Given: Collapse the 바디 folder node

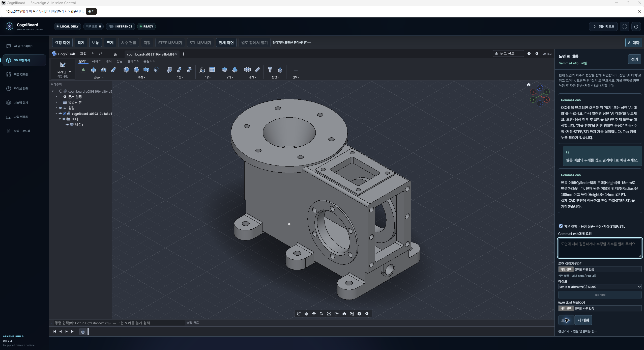Looking at the screenshot, I should (60, 119).
